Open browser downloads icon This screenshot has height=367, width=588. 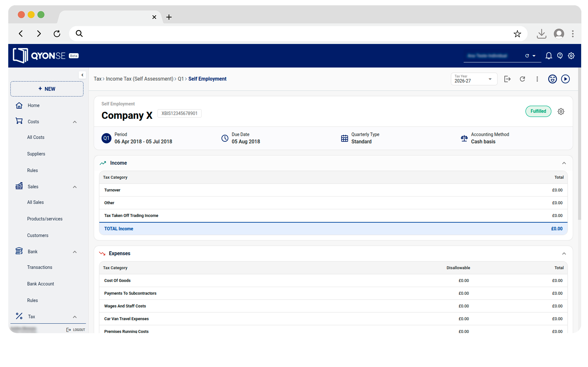pyautogui.click(x=541, y=34)
